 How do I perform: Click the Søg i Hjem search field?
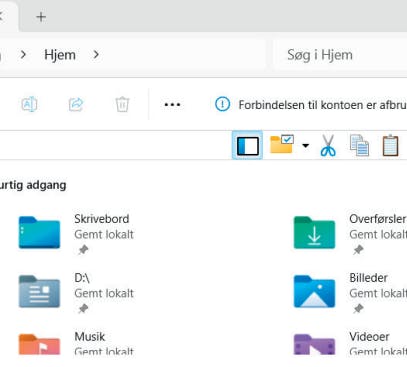click(x=340, y=55)
